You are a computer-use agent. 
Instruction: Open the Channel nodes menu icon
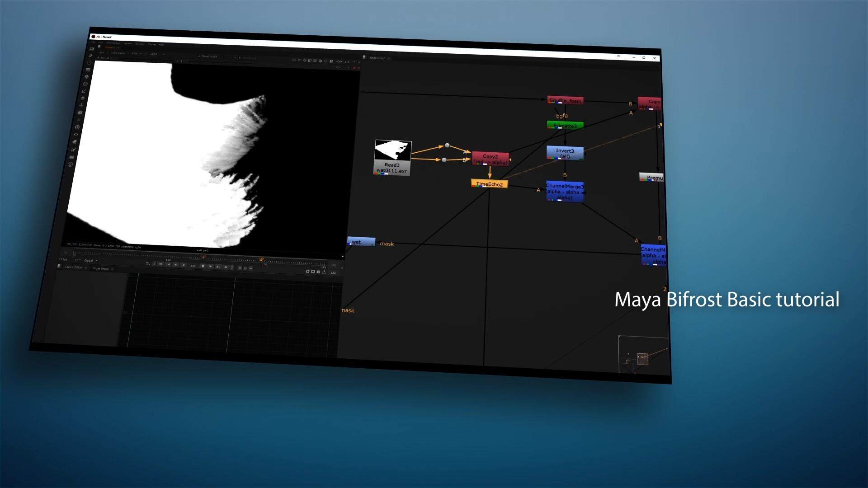point(88,70)
